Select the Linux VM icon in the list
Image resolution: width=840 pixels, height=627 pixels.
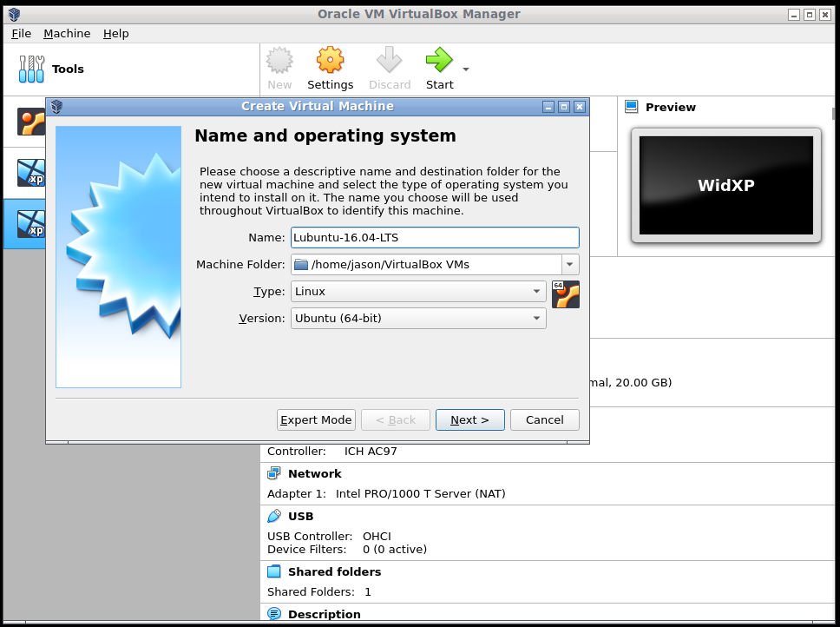[31, 122]
